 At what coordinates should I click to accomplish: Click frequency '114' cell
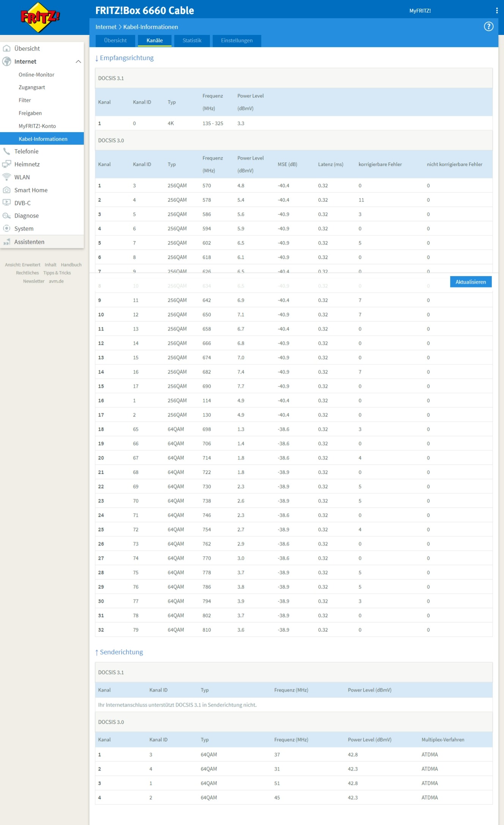click(x=206, y=401)
